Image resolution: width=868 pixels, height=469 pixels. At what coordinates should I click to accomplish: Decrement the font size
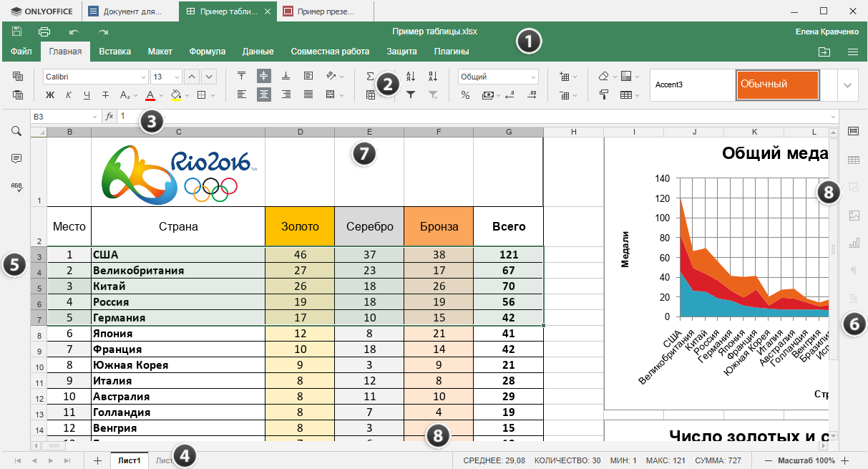click(x=208, y=77)
